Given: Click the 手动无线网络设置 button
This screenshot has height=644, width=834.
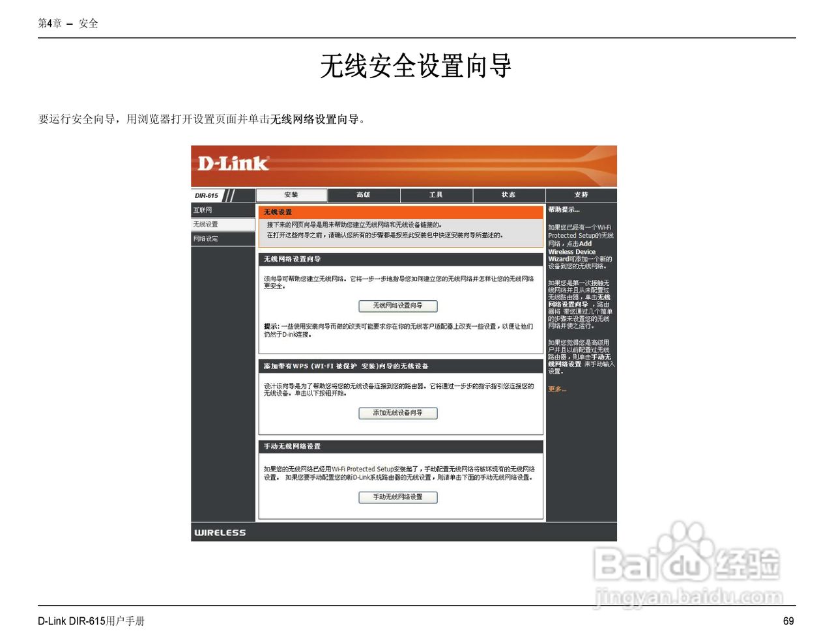Looking at the screenshot, I should click(397, 497).
